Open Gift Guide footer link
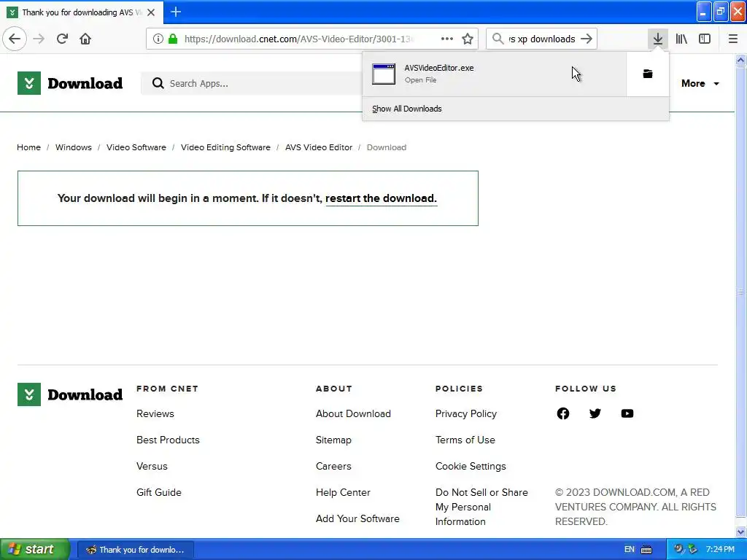747x560 pixels. [x=158, y=492]
